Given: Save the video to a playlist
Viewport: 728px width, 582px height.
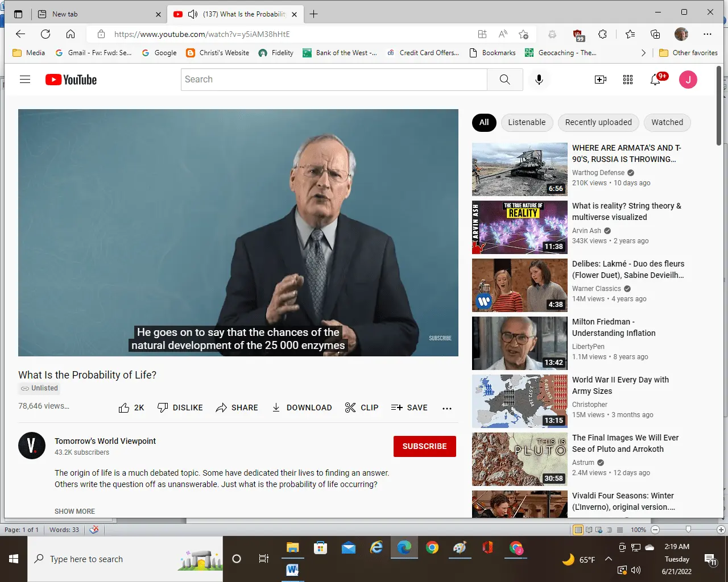Looking at the screenshot, I should [409, 408].
